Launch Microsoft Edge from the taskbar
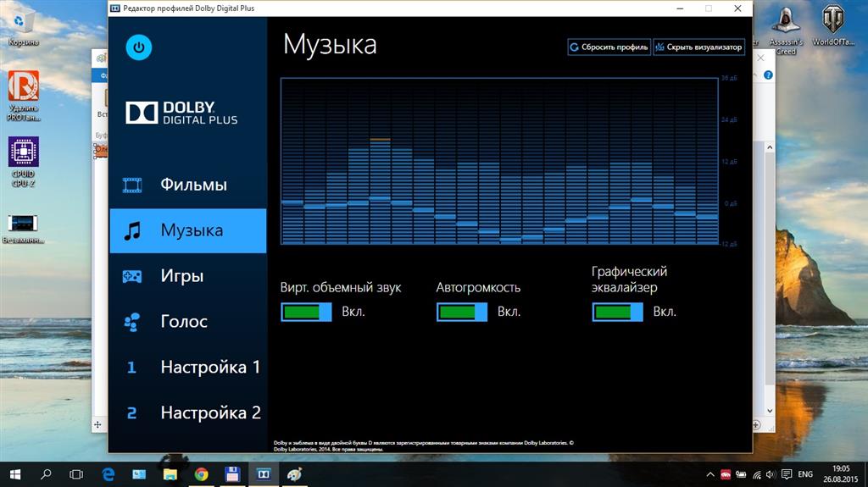 [x=108, y=474]
